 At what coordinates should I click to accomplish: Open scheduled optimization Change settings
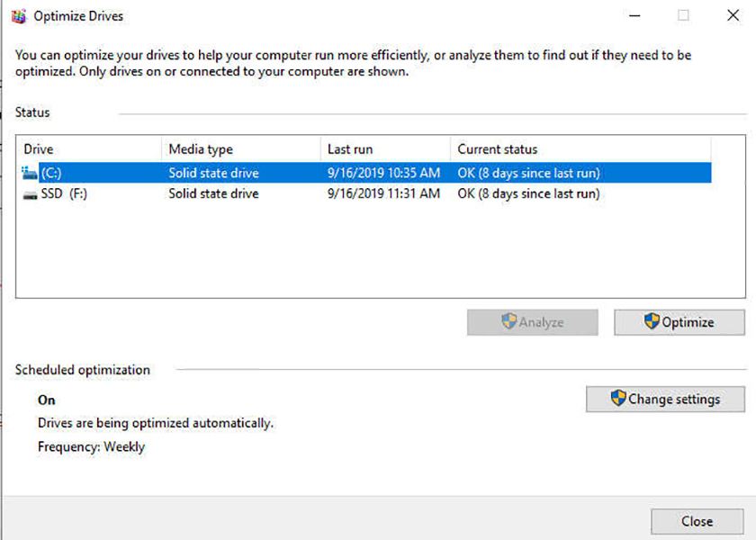click(x=665, y=399)
